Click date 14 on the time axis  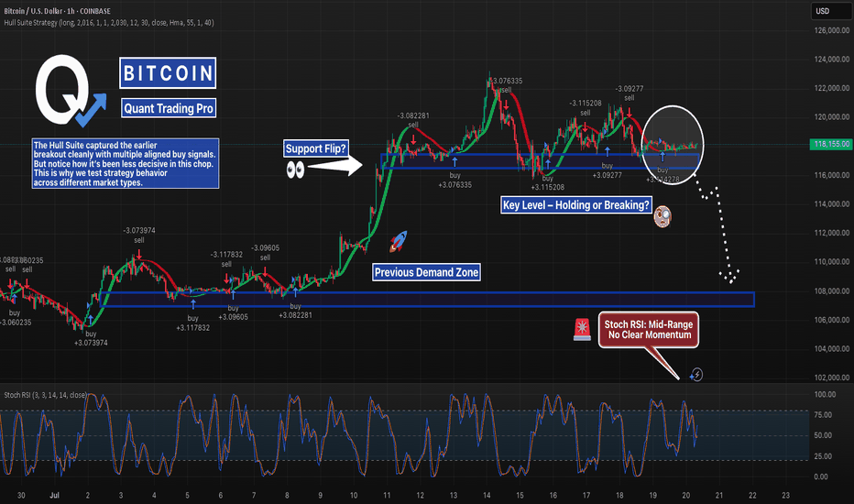(487, 495)
